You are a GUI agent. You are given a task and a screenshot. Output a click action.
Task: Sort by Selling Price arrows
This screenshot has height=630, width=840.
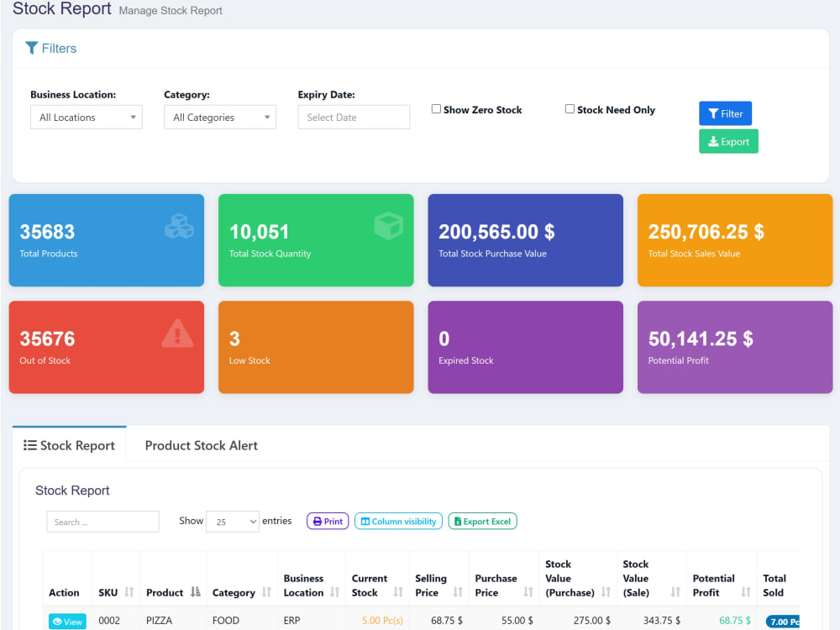point(458,592)
